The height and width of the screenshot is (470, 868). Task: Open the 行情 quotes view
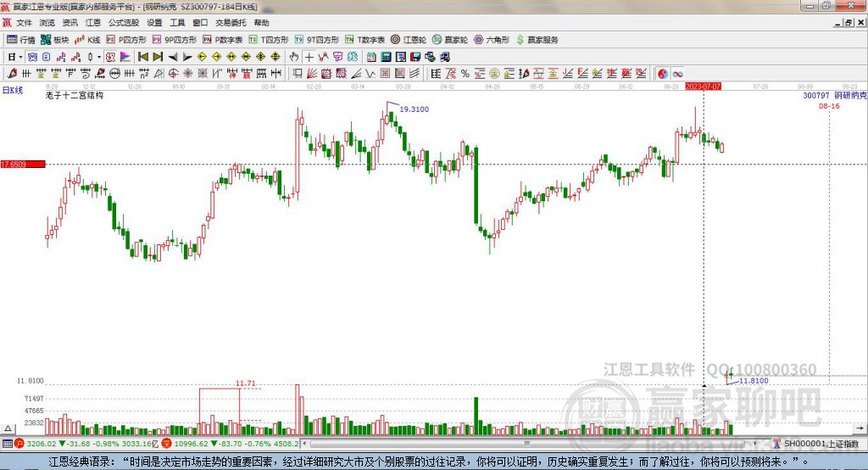pos(20,39)
